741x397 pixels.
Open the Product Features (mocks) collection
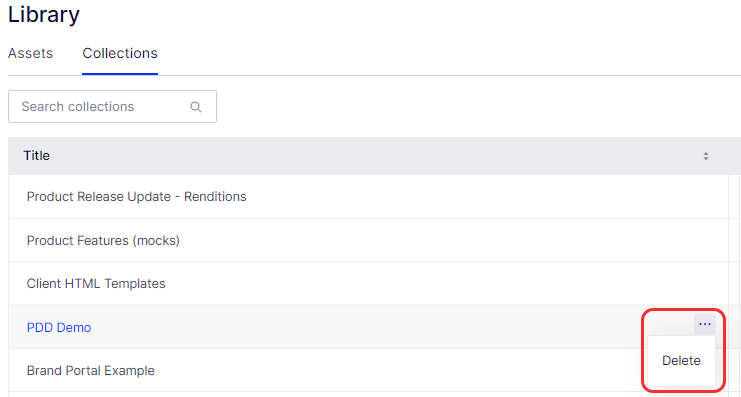click(x=103, y=241)
